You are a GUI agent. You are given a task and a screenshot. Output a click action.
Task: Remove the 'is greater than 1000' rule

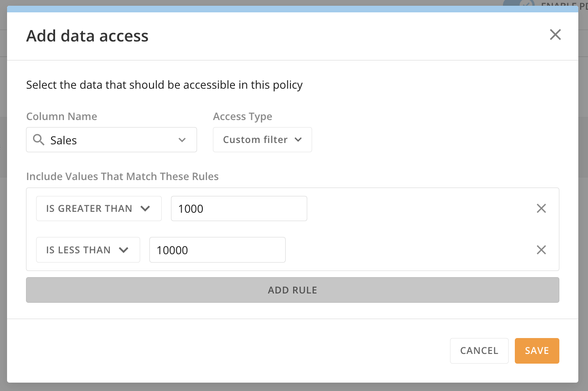[x=541, y=208]
